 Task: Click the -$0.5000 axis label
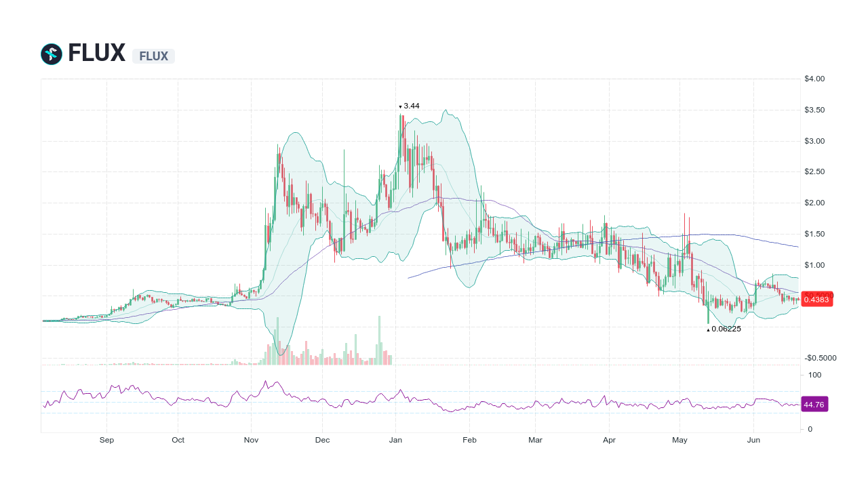(818, 358)
